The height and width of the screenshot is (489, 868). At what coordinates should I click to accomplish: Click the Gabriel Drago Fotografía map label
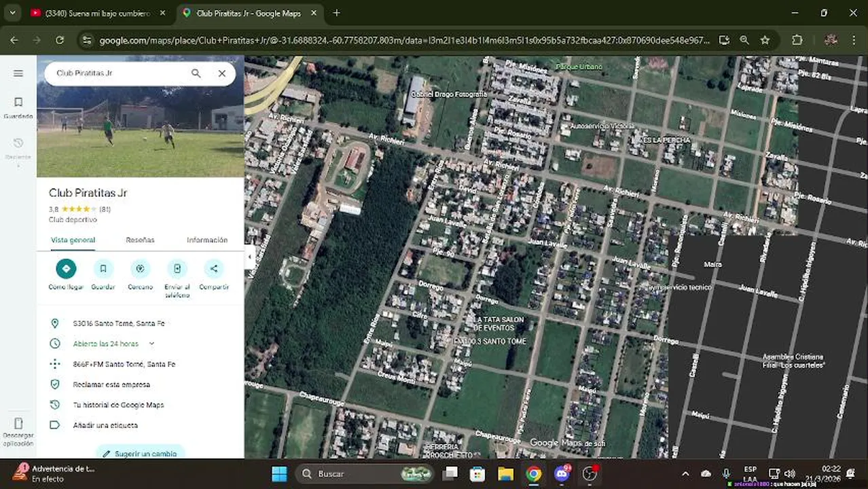(x=448, y=94)
